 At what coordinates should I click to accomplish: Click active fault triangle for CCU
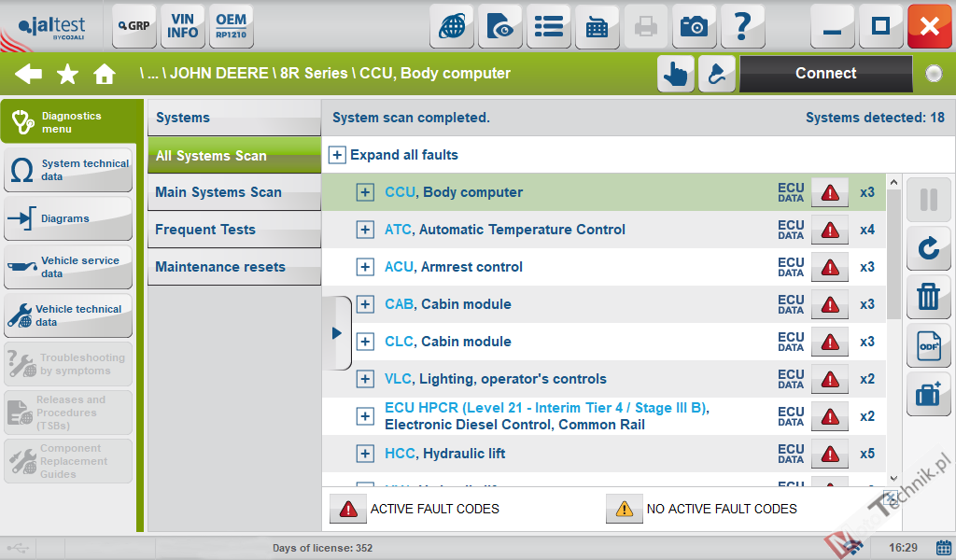tap(830, 192)
